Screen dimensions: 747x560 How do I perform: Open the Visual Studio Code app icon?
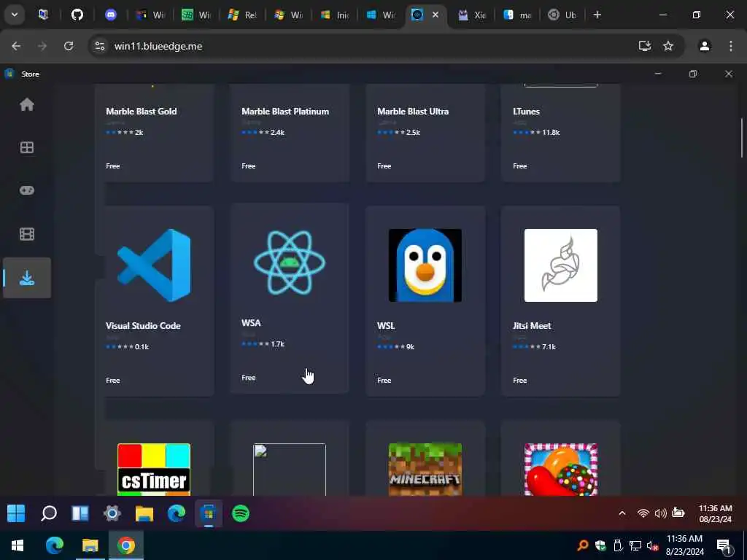pos(154,265)
